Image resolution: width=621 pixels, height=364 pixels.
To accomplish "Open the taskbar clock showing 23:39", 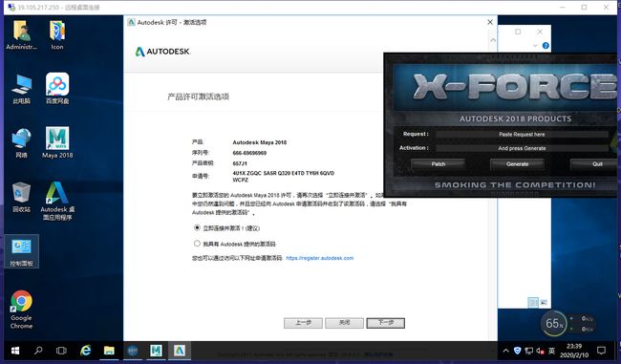I will [574, 351].
